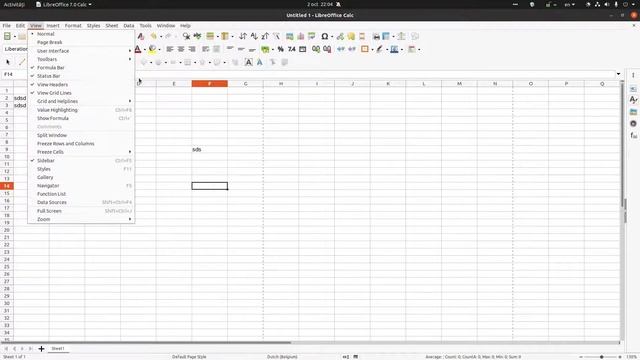Screen dimensions: 640x360
Task: Click the Insert Chart icon
Action: click(x=301, y=36)
